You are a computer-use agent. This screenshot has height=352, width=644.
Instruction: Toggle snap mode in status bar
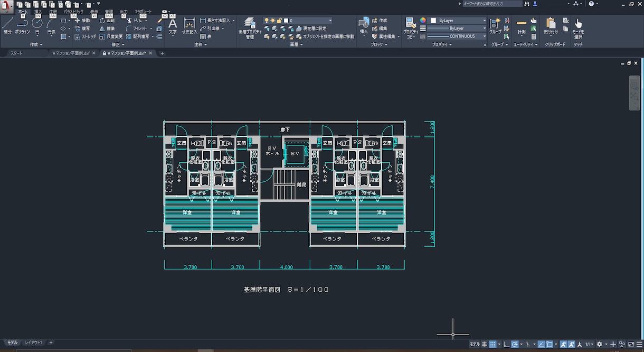(x=493, y=344)
